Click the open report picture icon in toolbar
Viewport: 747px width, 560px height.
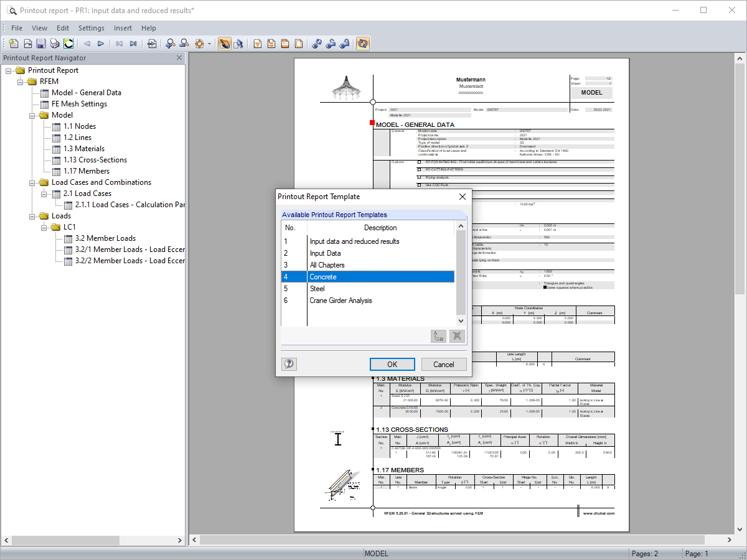tap(27, 44)
